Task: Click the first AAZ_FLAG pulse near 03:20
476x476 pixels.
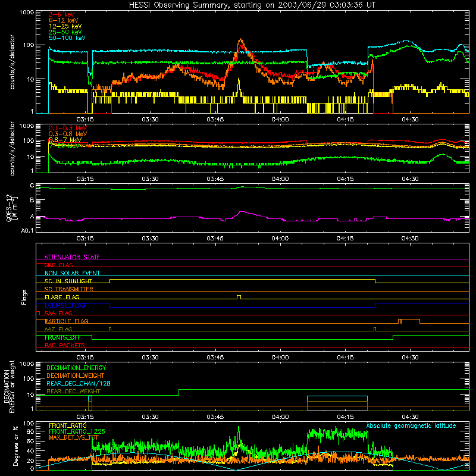Action: coord(110,329)
